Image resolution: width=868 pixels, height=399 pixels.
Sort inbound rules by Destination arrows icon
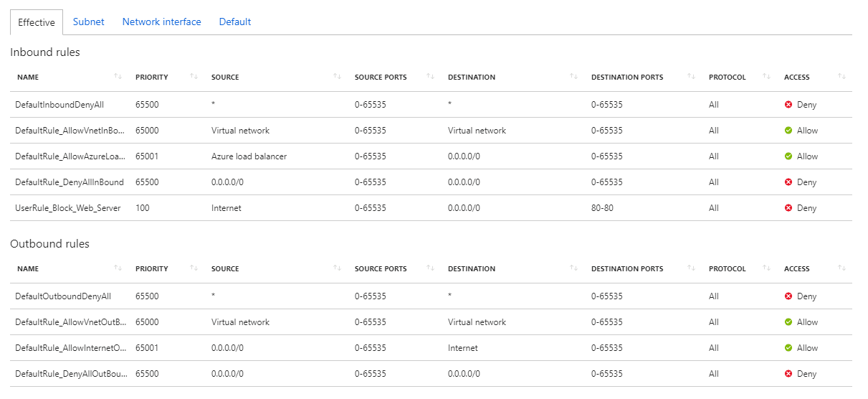coord(573,77)
